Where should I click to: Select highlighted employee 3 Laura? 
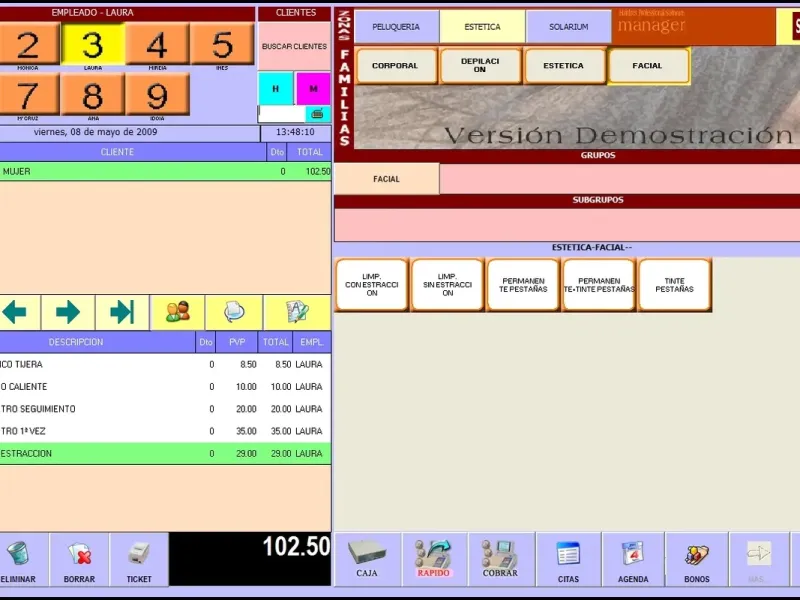(93, 44)
